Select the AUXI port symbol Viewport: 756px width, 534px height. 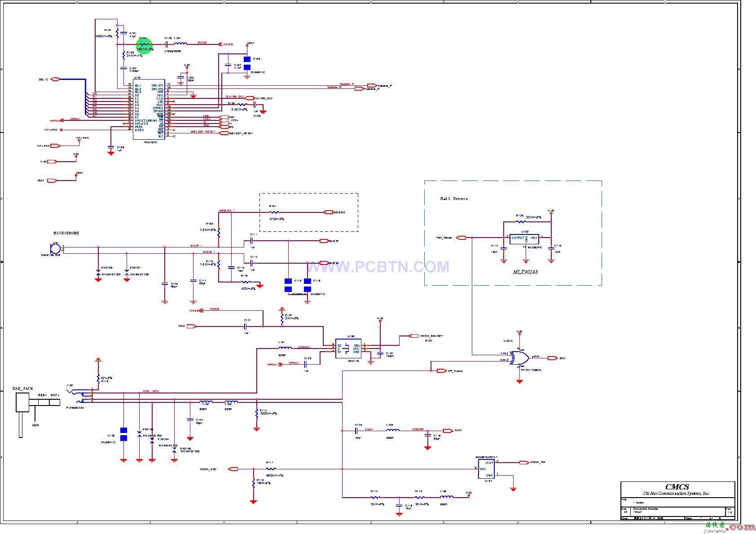pyautogui.click(x=448, y=430)
